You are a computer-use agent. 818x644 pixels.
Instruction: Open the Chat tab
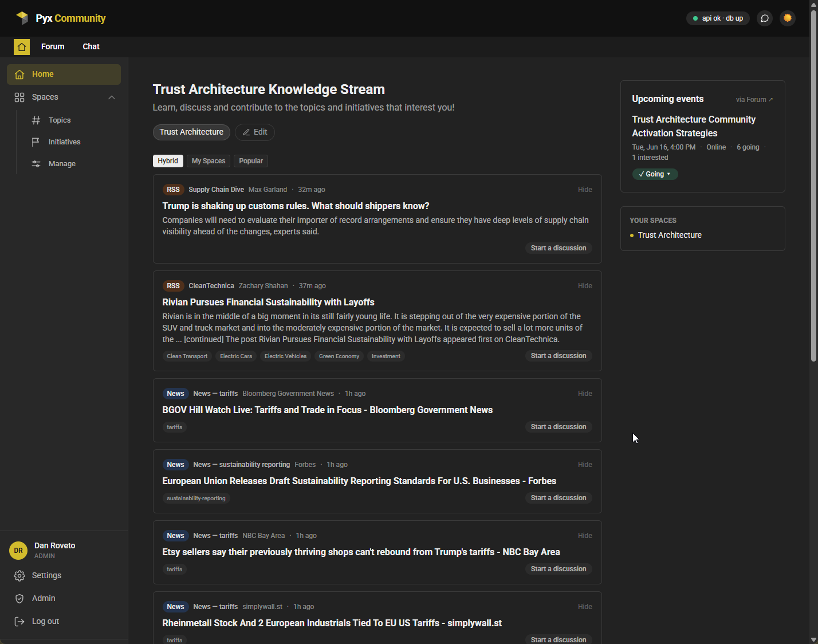(x=91, y=46)
